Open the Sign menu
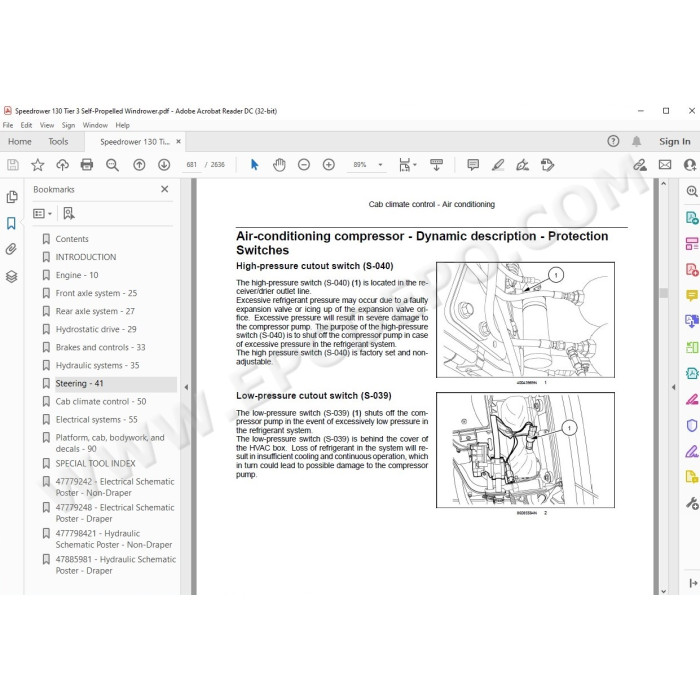 tap(68, 125)
